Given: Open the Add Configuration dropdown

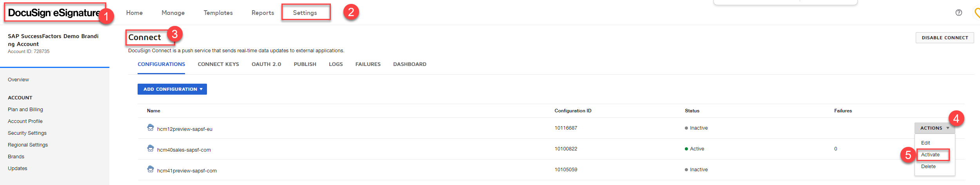Looking at the screenshot, I should [x=172, y=89].
